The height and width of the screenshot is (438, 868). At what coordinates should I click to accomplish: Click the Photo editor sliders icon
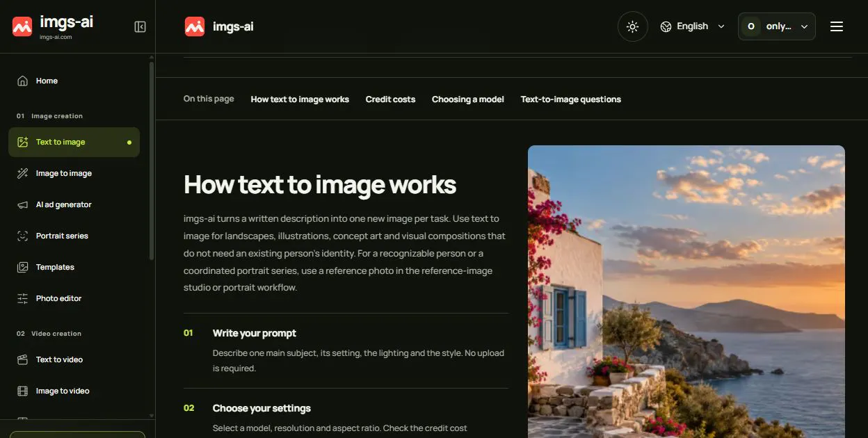(x=22, y=298)
